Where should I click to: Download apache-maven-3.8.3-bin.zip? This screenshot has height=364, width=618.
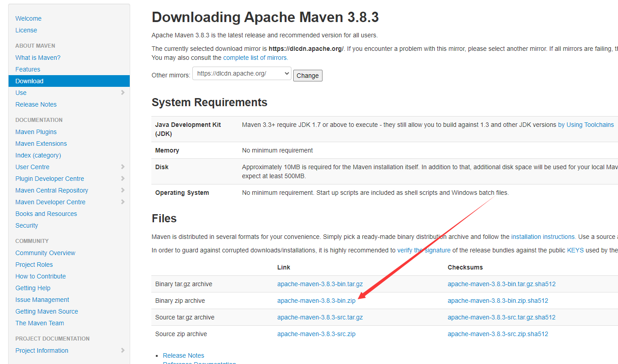(317, 301)
